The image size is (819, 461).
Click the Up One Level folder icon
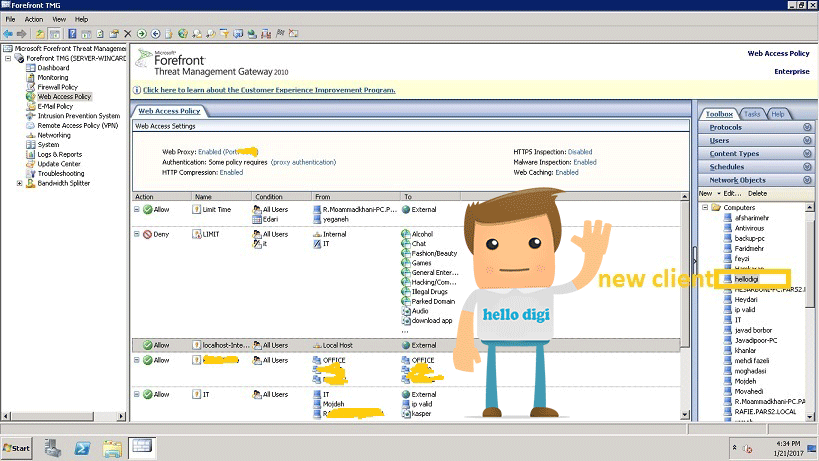point(40,34)
